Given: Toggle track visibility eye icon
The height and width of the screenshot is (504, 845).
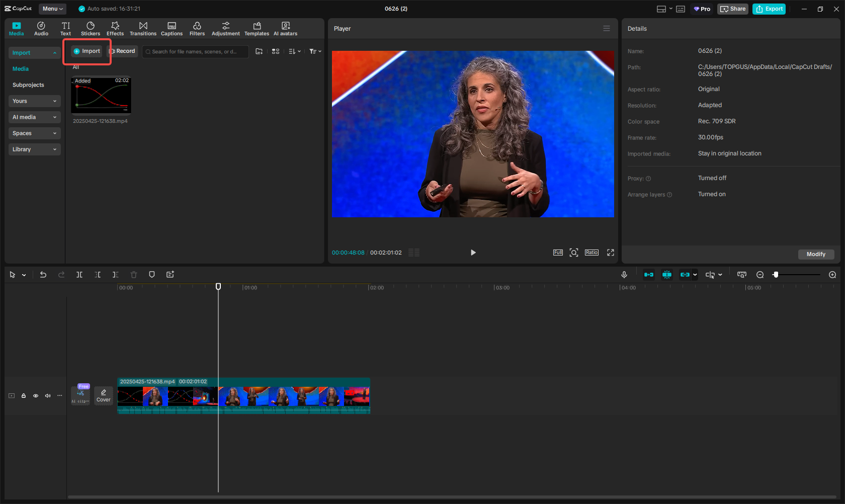Looking at the screenshot, I should (36, 396).
